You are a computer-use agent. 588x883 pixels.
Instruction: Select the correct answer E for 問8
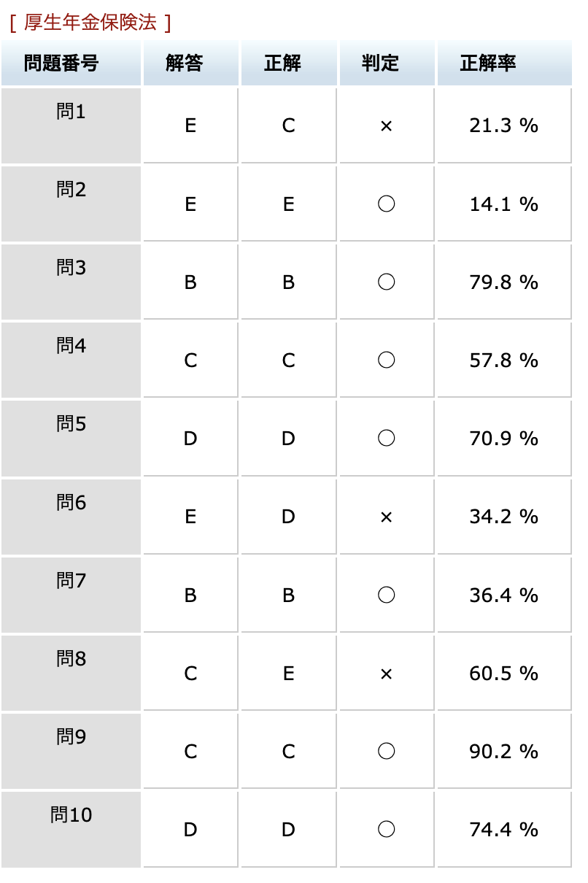[x=289, y=673]
